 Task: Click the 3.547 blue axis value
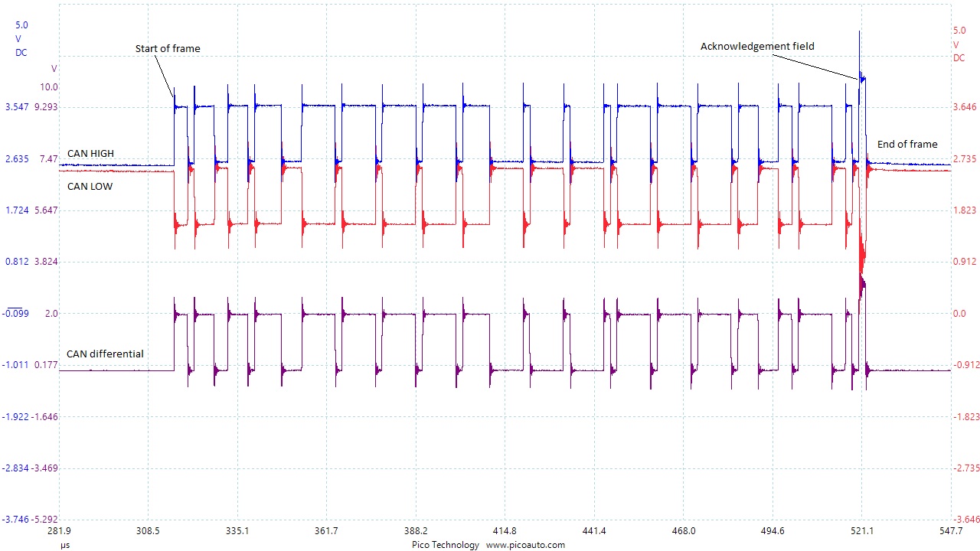16,107
